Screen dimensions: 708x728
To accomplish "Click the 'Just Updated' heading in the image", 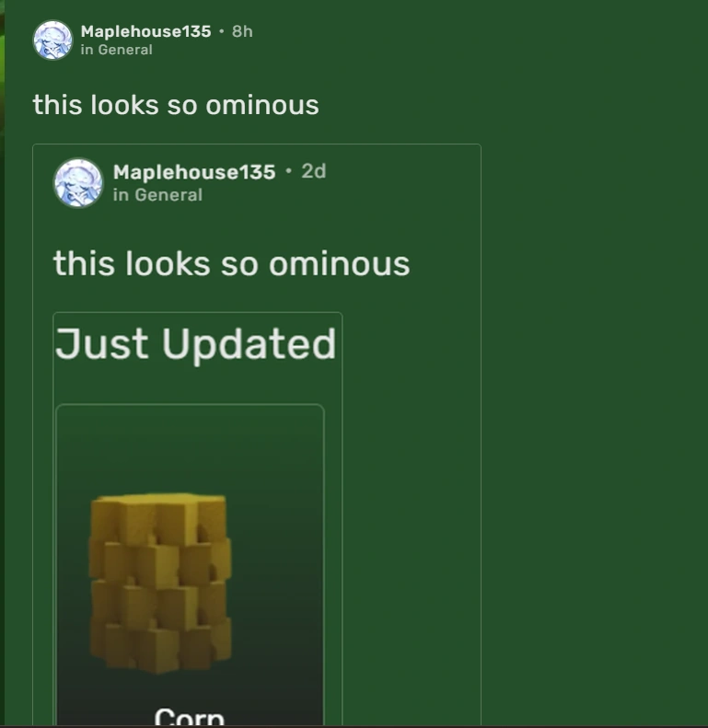I will click(x=195, y=344).
